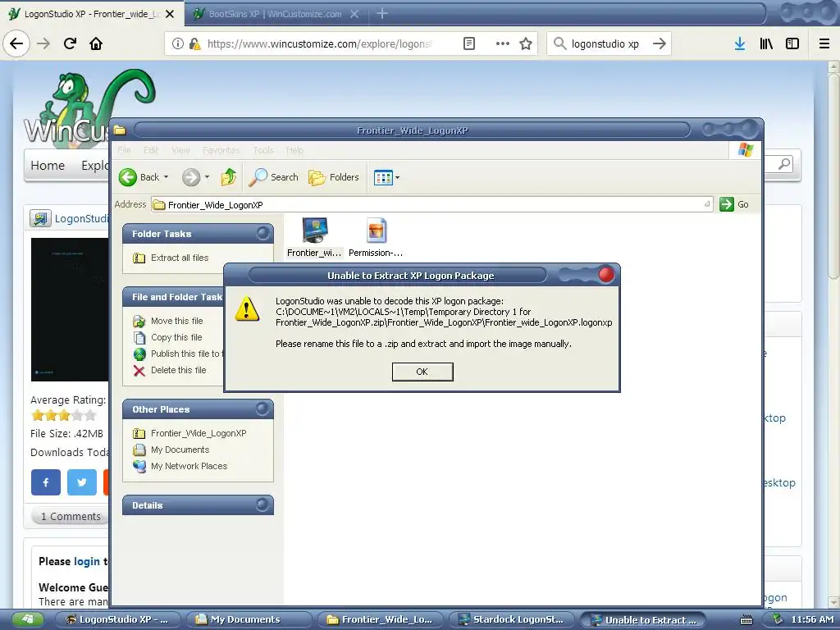Go to the browser home page
The image size is (840, 630).
tap(96, 43)
